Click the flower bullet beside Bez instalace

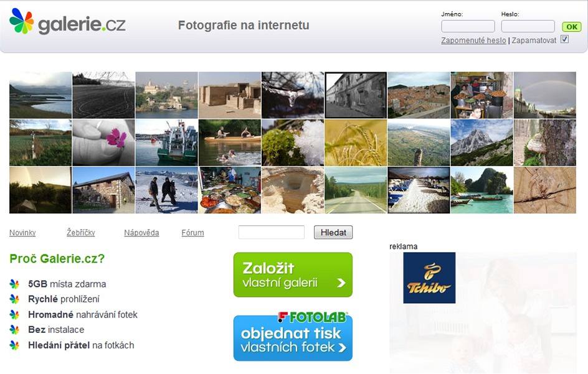[14, 330]
